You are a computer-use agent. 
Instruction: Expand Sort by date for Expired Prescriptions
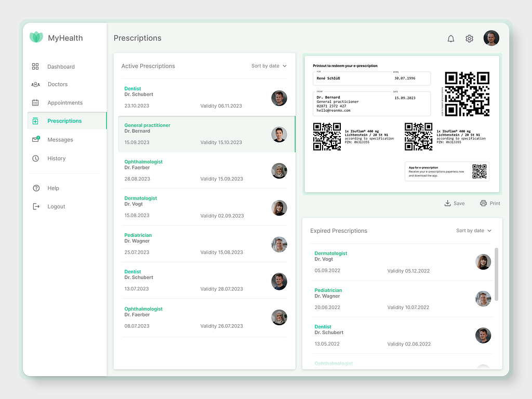point(474,231)
